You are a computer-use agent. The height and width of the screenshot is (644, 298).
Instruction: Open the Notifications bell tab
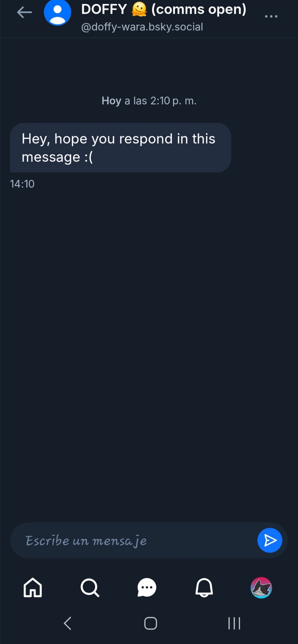point(204,588)
